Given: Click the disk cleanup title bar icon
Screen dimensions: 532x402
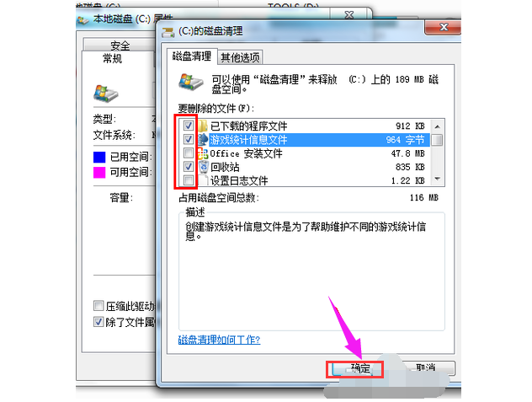Looking at the screenshot, I should [x=168, y=32].
